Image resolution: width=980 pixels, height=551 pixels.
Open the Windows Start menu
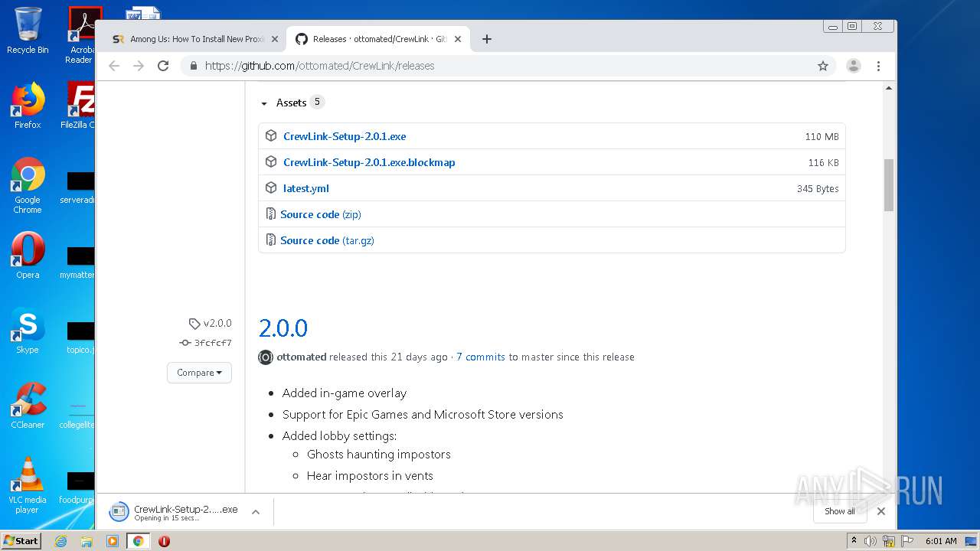(21, 541)
